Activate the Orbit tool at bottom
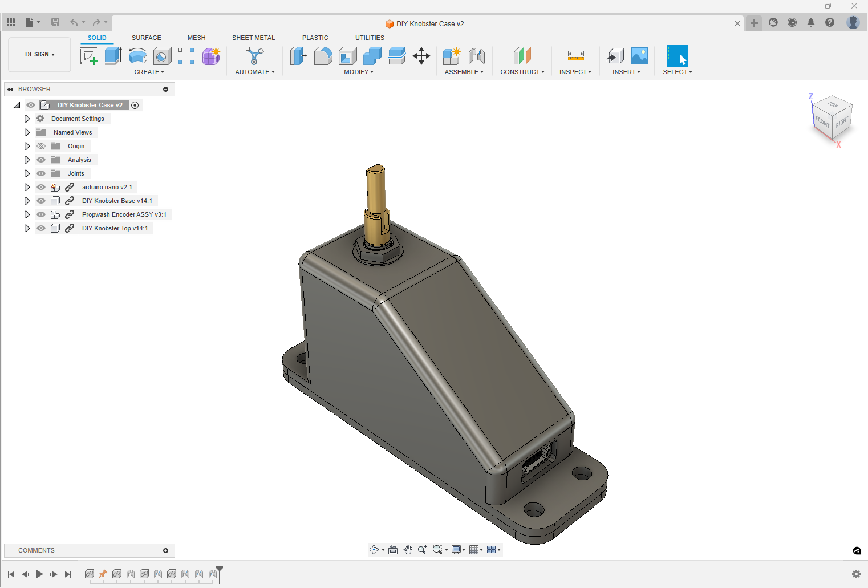868x588 pixels. click(374, 549)
